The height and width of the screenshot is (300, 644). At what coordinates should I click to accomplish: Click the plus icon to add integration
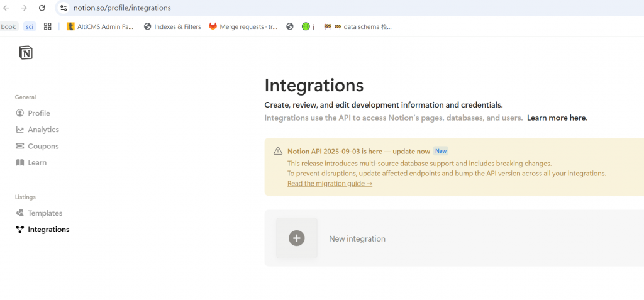(297, 238)
